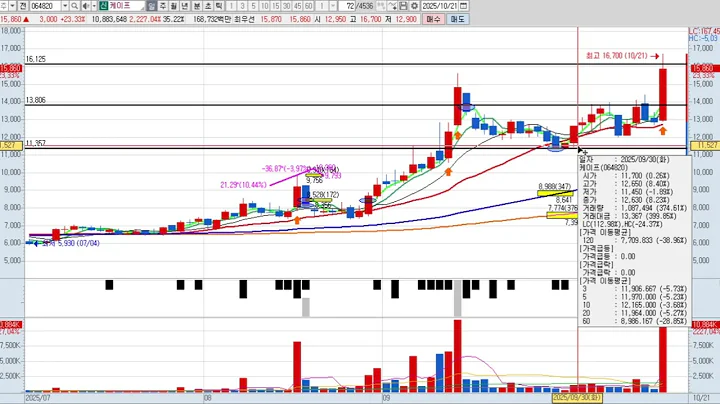Choose the 30 interval button
This screenshot has height=404, width=720.
287,6
